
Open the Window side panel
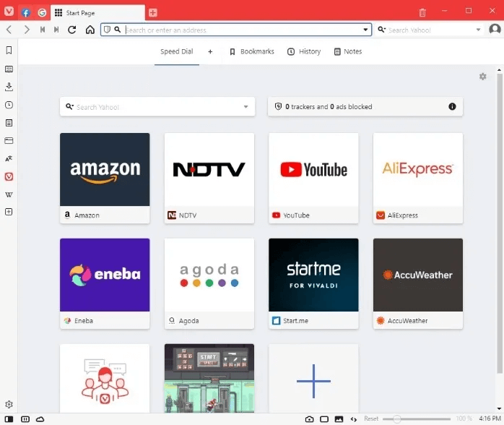(x=9, y=141)
